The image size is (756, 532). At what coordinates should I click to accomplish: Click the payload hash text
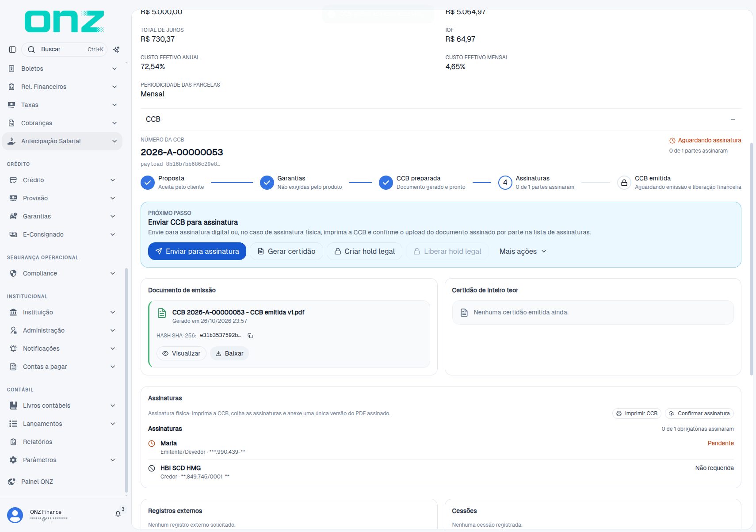(180, 164)
